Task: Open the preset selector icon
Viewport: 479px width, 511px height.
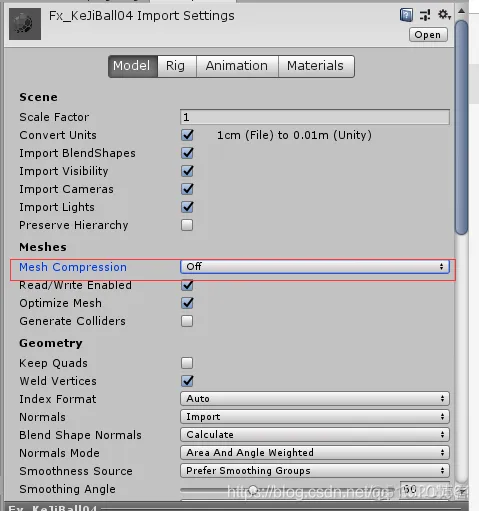Action: click(x=425, y=15)
